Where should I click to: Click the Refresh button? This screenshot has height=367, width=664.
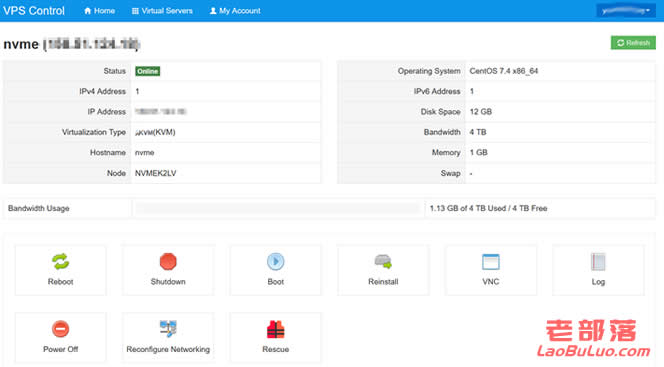click(x=633, y=43)
